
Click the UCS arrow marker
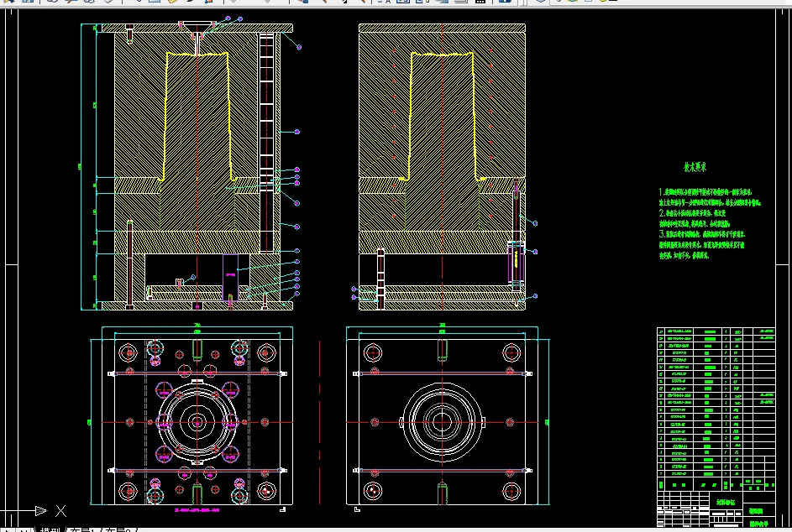pos(41,511)
